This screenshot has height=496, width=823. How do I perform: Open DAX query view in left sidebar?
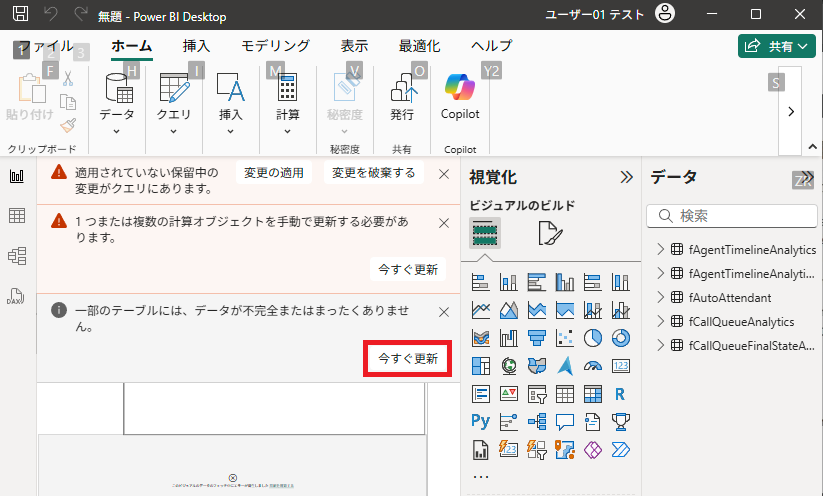16,297
